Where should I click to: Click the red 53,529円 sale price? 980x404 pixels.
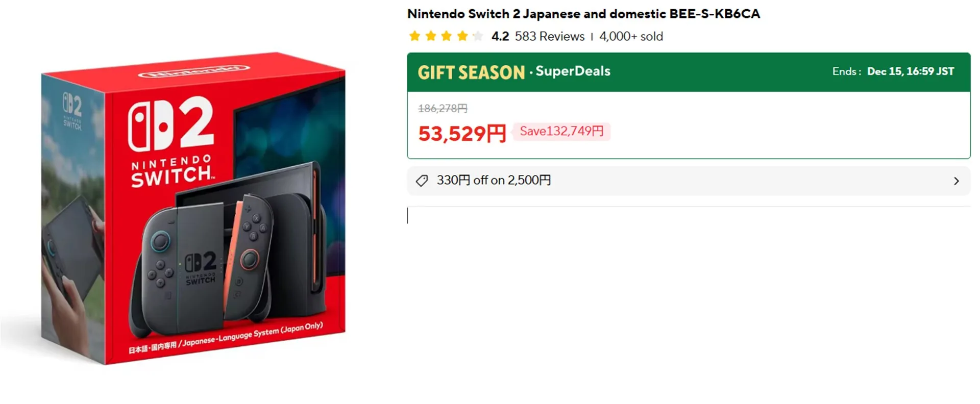point(462,134)
